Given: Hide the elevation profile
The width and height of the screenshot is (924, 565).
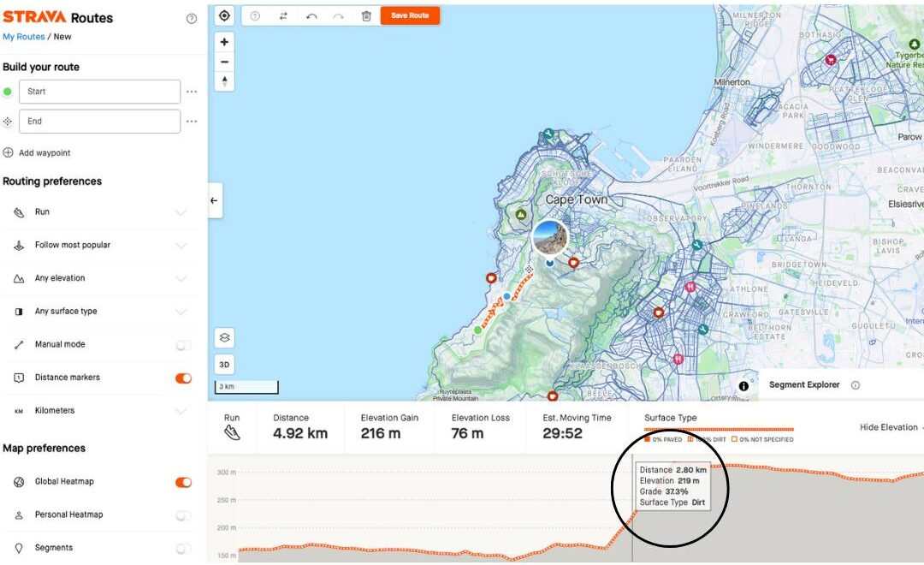Looking at the screenshot, I should click(x=889, y=427).
